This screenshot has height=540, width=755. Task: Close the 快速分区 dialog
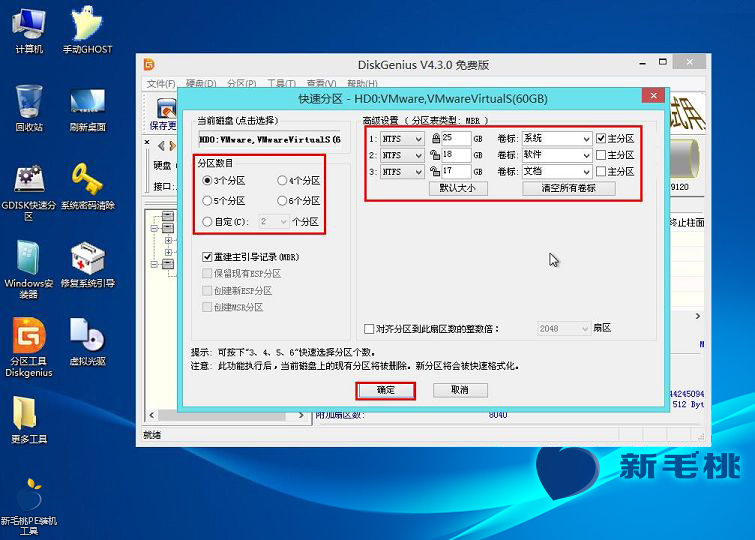pos(653,96)
